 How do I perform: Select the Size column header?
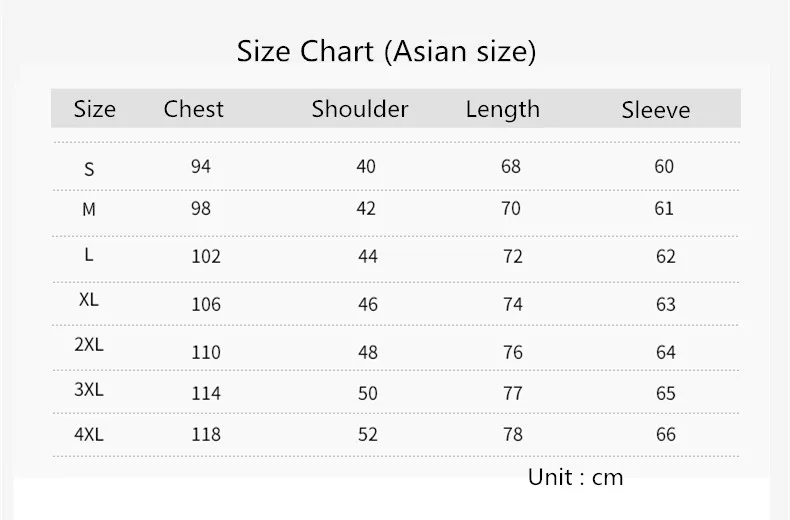tap(95, 109)
